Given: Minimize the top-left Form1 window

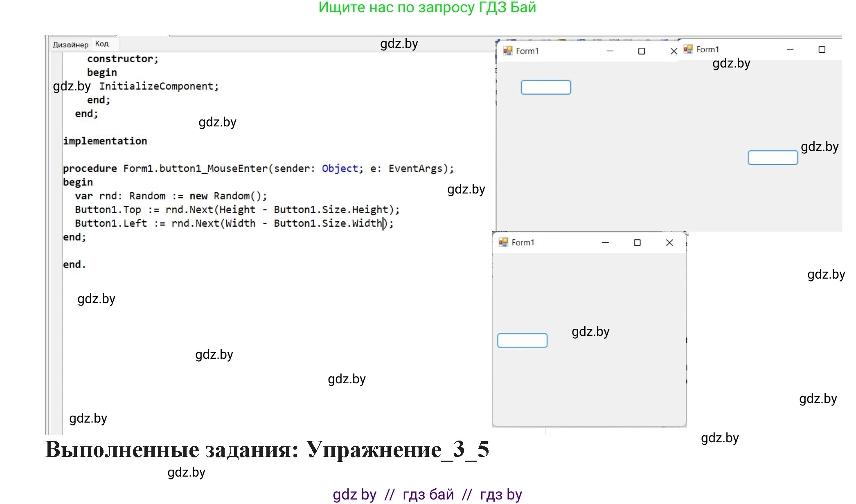Looking at the screenshot, I should (609, 51).
